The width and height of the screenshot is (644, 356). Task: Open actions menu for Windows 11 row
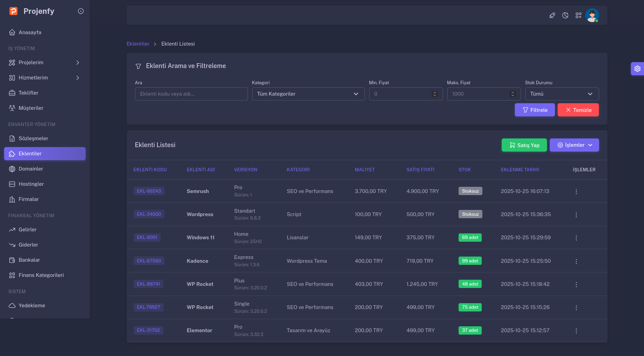pyautogui.click(x=576, y=238)
